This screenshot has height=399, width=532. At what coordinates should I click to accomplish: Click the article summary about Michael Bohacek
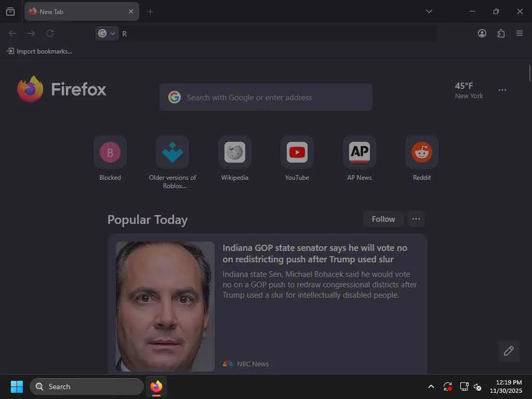pos(320,285)
